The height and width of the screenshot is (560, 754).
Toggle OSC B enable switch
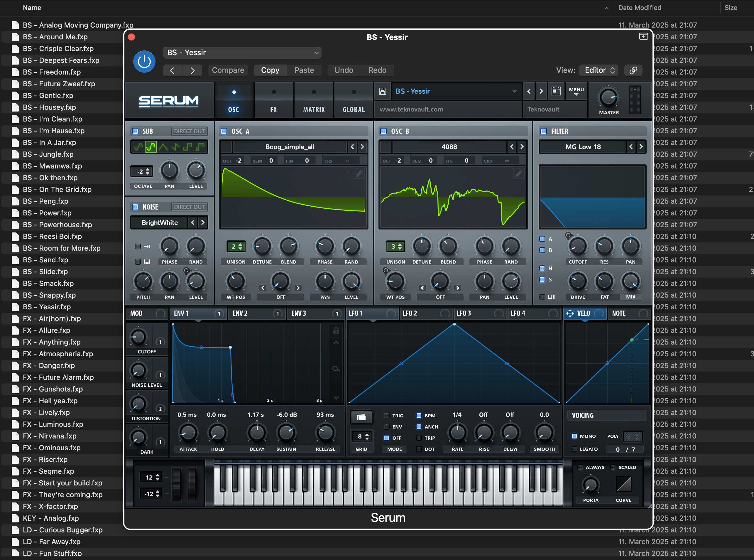383,131
